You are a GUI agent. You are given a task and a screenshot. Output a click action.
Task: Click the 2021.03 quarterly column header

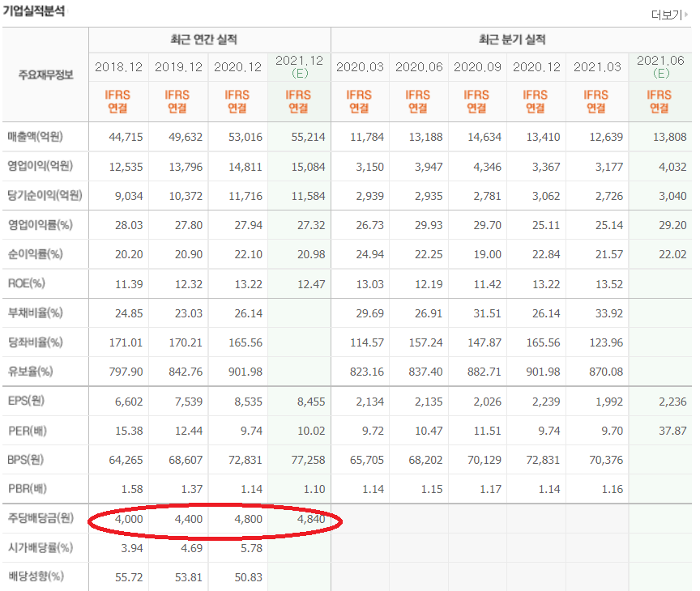(597, 67)
